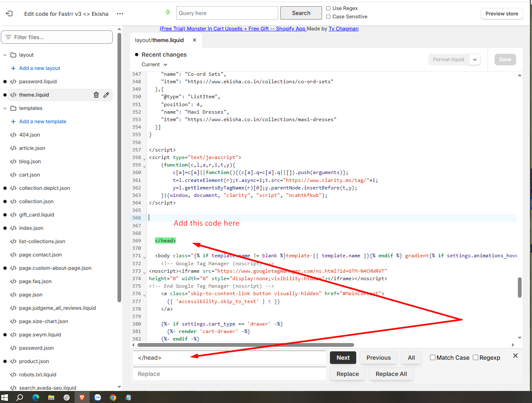Click All matches button

click(411, 358)
